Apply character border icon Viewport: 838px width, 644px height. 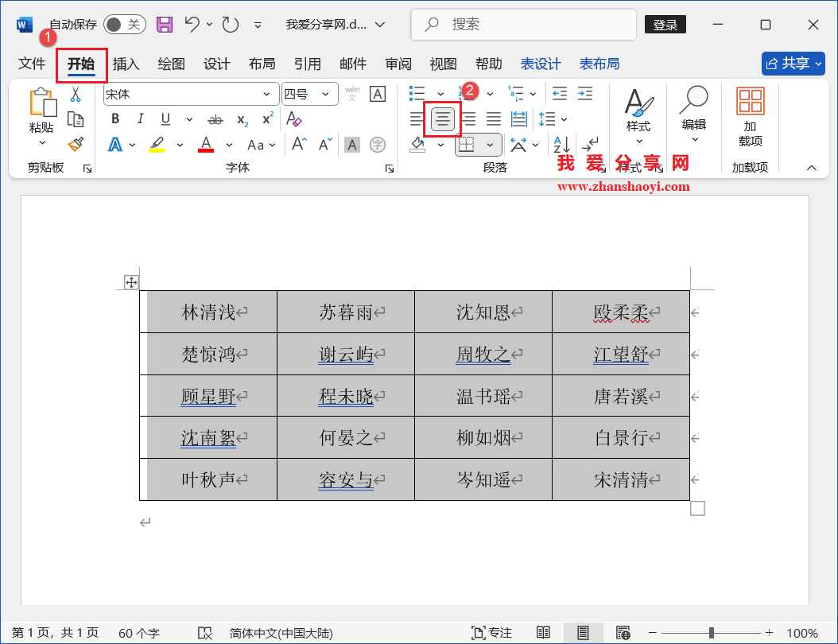[x=378, y=94]
